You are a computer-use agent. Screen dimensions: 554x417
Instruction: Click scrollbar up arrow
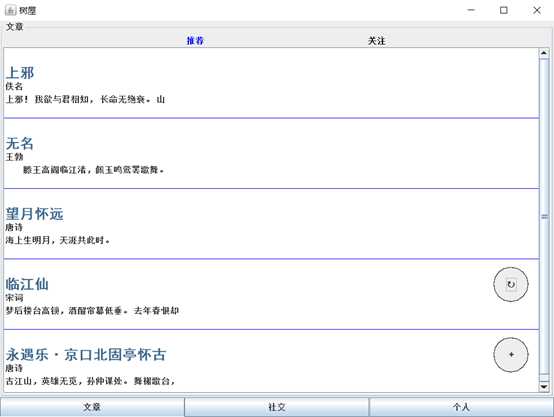pyautogui.click(x=544, y=53)
